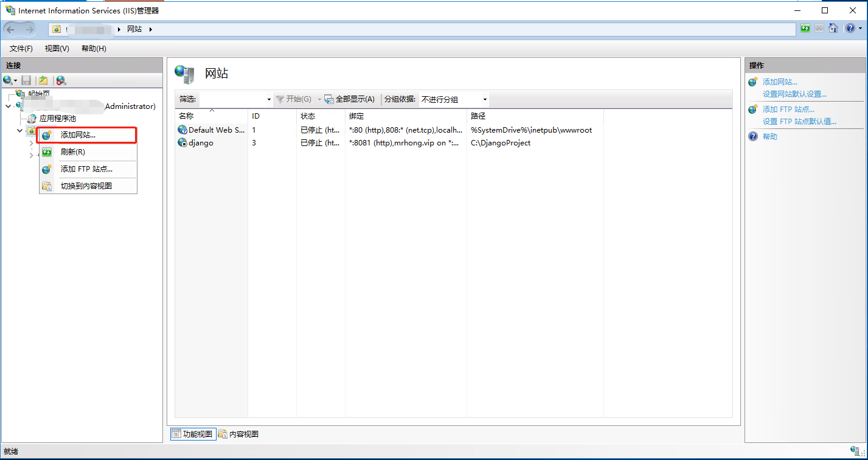Click the 开始(G) filter button
This screenshot has width=868, height=460.
[293, 99]
